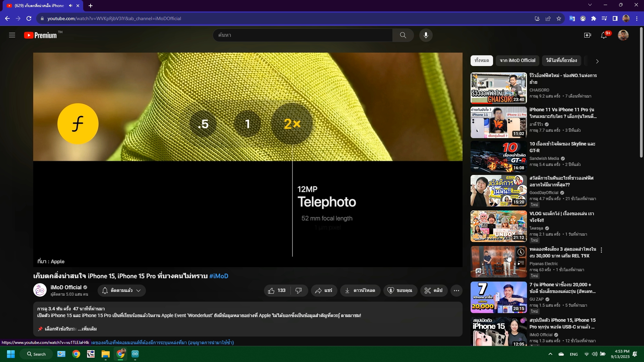The image size is (644, 362).
Task: Open ENG language indicator in tray
Action: point(574,354)
